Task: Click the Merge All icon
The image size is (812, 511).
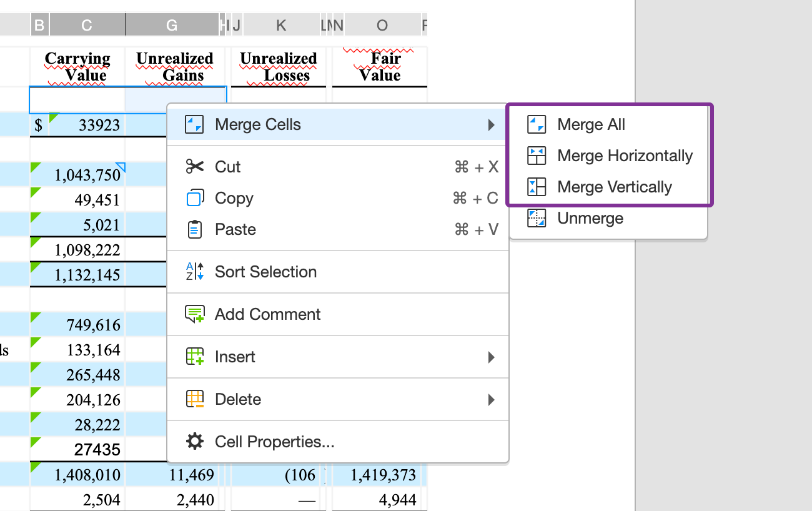Action: pyautogui.click(x=536, y=124)
